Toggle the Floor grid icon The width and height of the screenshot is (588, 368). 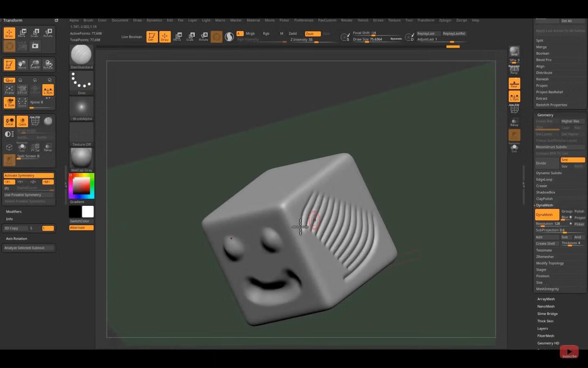pyautogui.click(x=514, y=83)
